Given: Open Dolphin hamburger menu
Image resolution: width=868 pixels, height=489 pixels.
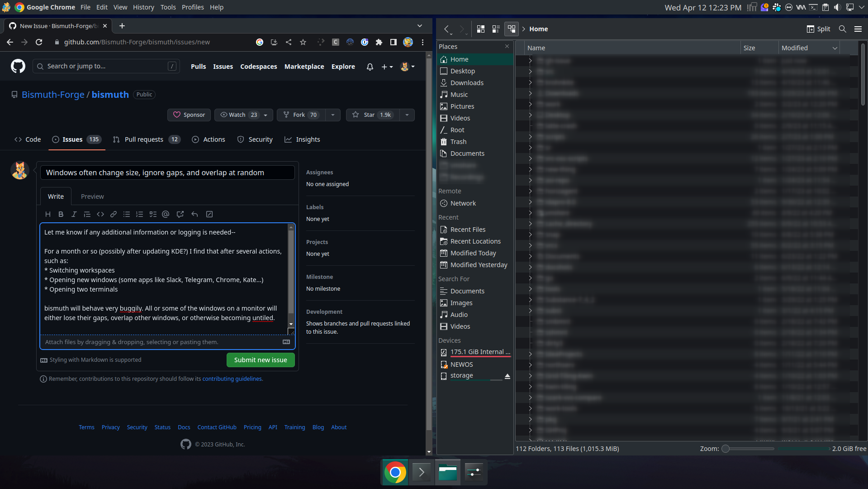Looking at the screenshot, I should (858, 29).
